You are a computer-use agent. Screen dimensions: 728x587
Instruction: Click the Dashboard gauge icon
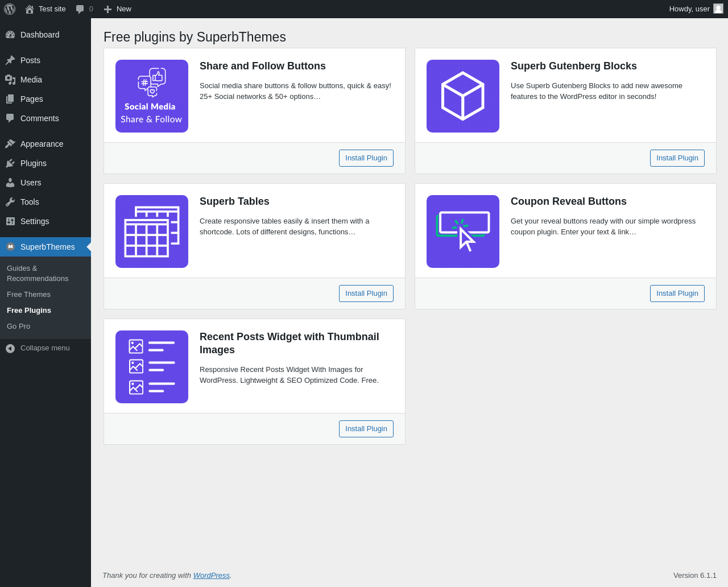(x=10, y=35)
